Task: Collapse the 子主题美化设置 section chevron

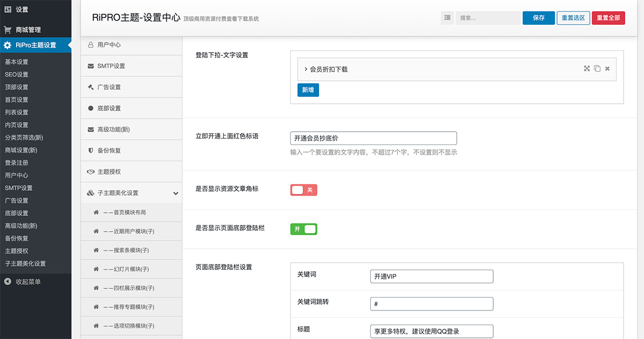Action: (176, 192)
